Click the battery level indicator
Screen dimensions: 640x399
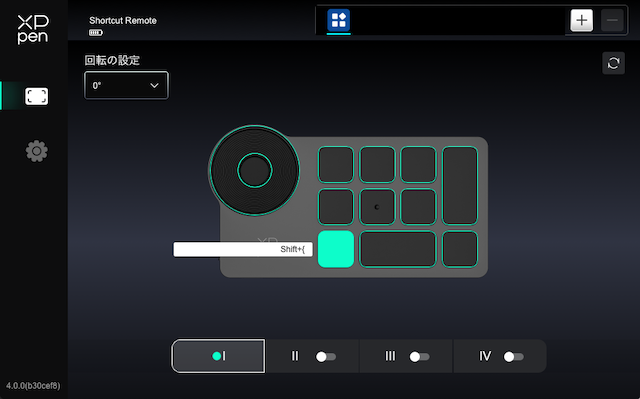pos(96,33)
